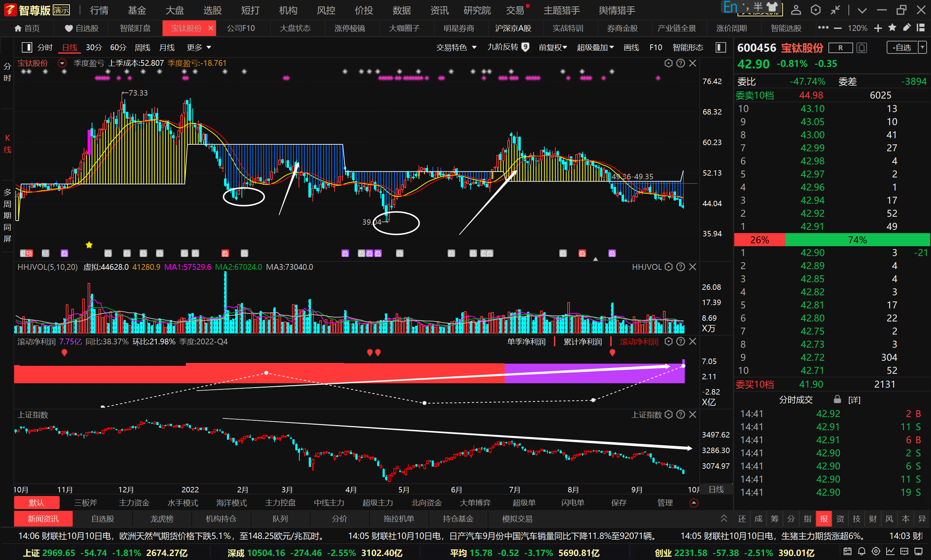Select the 单季净利润 option
The image size is (931, 560).
[x=526, y=341]
